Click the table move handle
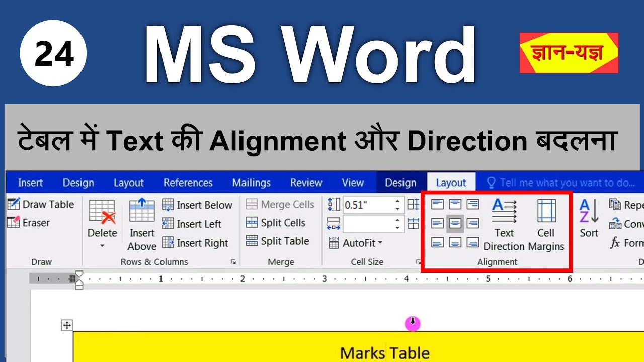 point(67,325)
